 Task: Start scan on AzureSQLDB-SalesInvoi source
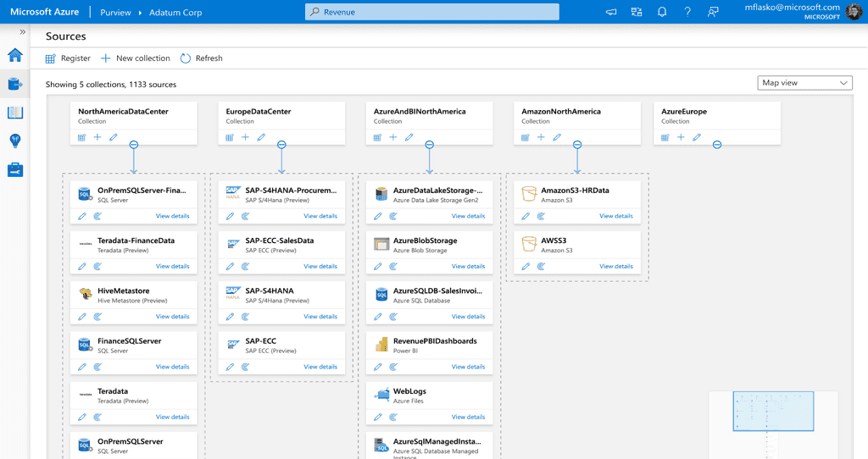393,317
